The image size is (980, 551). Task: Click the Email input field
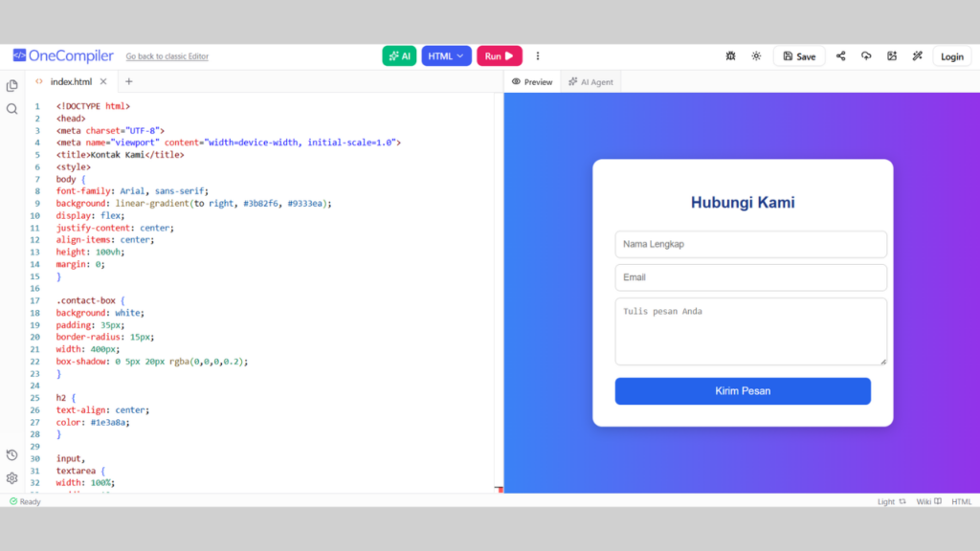[750, 277]
